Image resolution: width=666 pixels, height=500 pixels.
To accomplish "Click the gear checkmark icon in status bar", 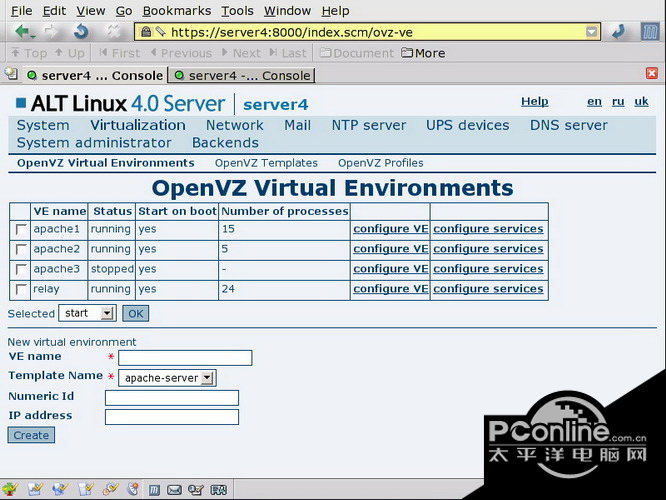I will 110,489.
